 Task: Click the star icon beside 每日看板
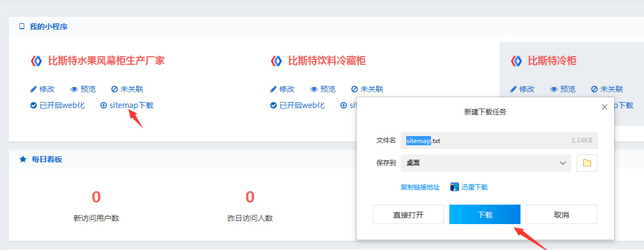click(x=23, y=159)
